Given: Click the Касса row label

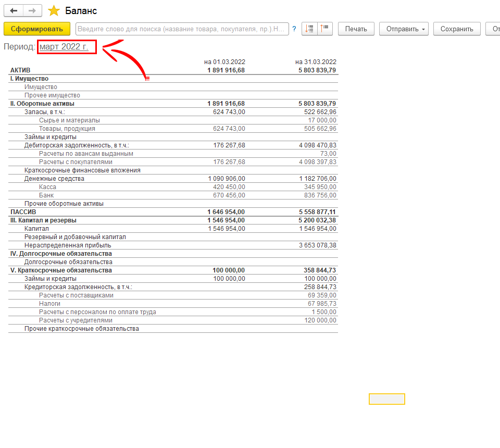Looking at the screenshot, I should 47,187.
